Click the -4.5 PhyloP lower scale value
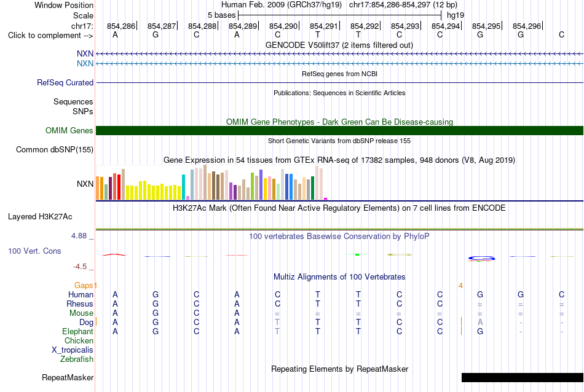Screen dimensions: 584x392 point(80,267)
